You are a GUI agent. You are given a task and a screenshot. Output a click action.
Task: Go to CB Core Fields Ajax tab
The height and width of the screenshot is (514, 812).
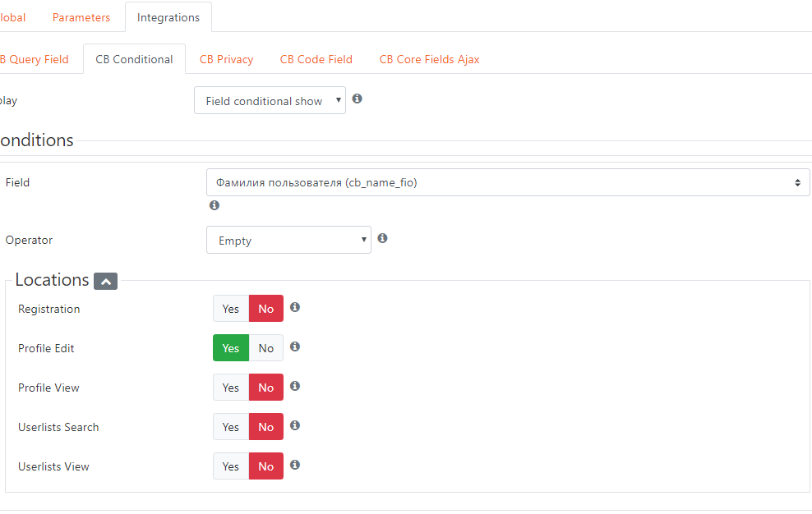coord(429,59)
